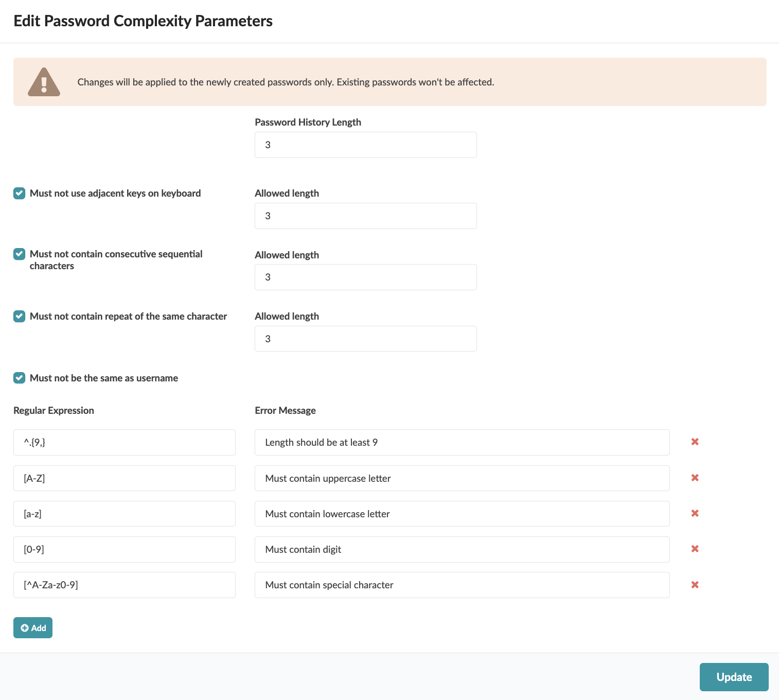
Task: Click the warning triangle alert icon
Action: pyautogui.click(x=44, y=82)
